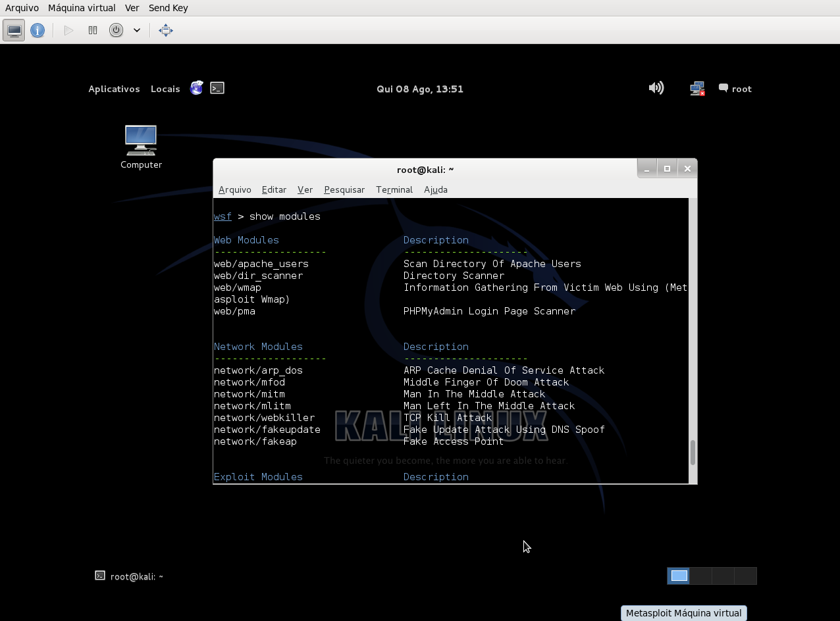Screen dimensions: 840x621
Task: Open terminal's Editar menu
Action: (274, 189)
